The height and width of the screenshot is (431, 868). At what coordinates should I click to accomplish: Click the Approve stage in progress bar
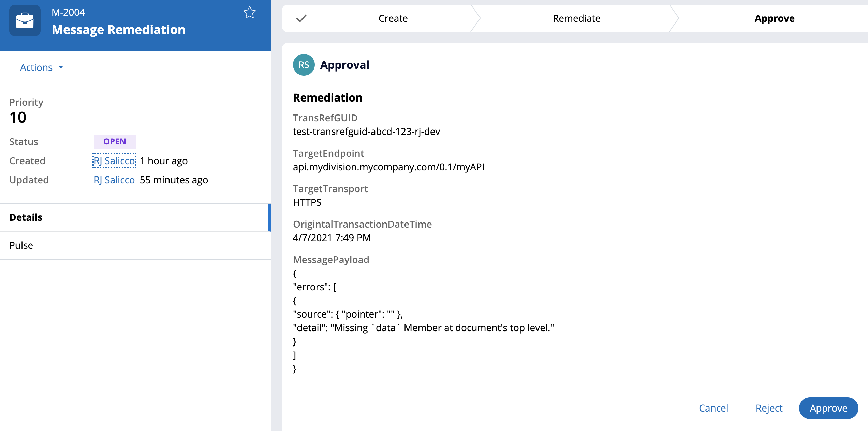774,18
